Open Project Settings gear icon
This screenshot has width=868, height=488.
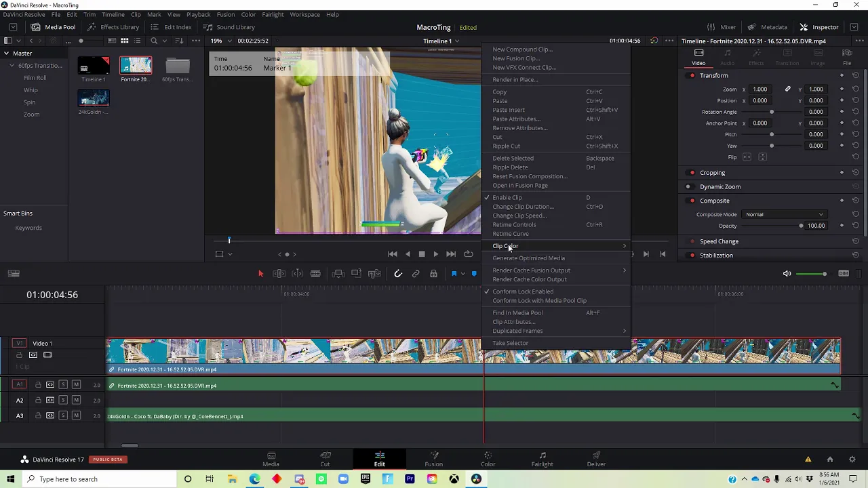(x=852, y=460)
